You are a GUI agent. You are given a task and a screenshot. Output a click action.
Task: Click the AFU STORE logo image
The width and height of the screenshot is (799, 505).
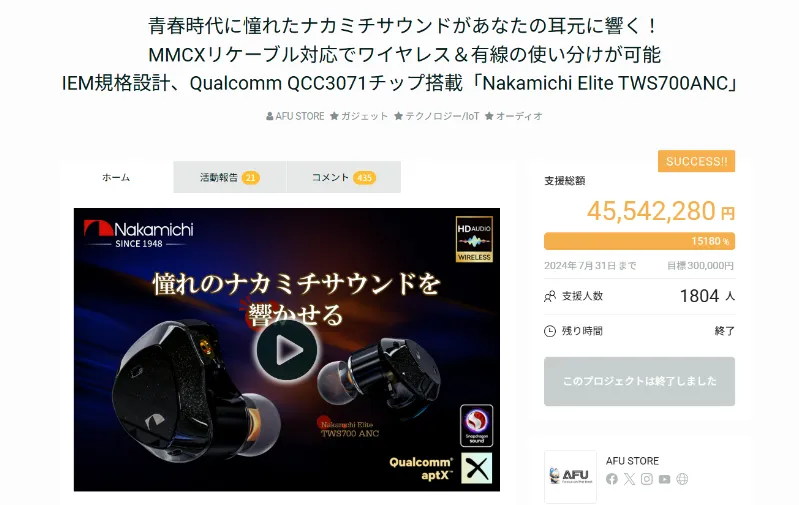click(570, 476)
